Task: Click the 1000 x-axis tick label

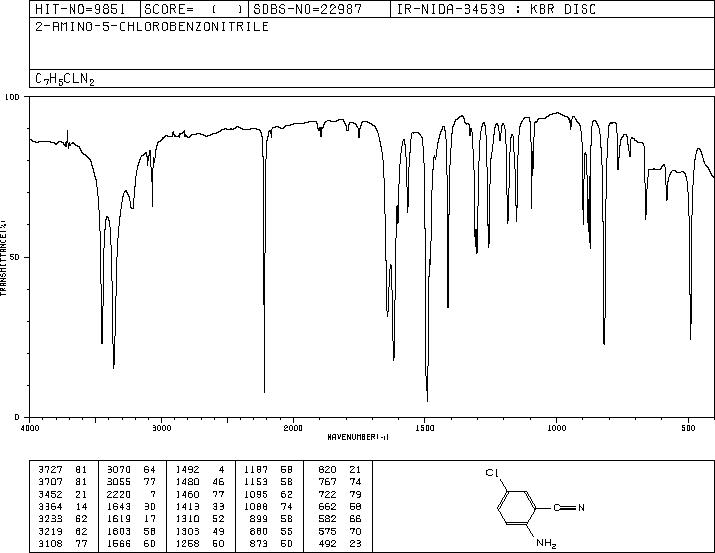Action: pyautogui.click(x=557, y=428)
